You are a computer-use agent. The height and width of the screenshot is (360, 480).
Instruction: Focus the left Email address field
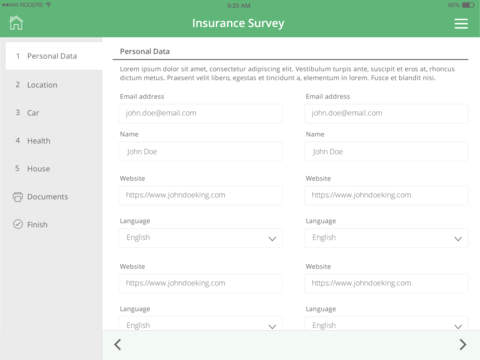(200, 113)
